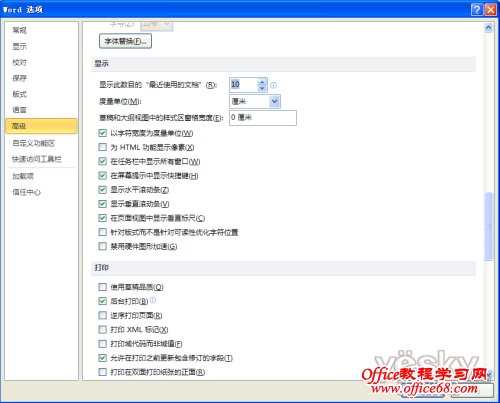Viewport: 500px width, 403px height.
Task: Enable 逆序打印页面 checkbox
Action: click(102, 315)
